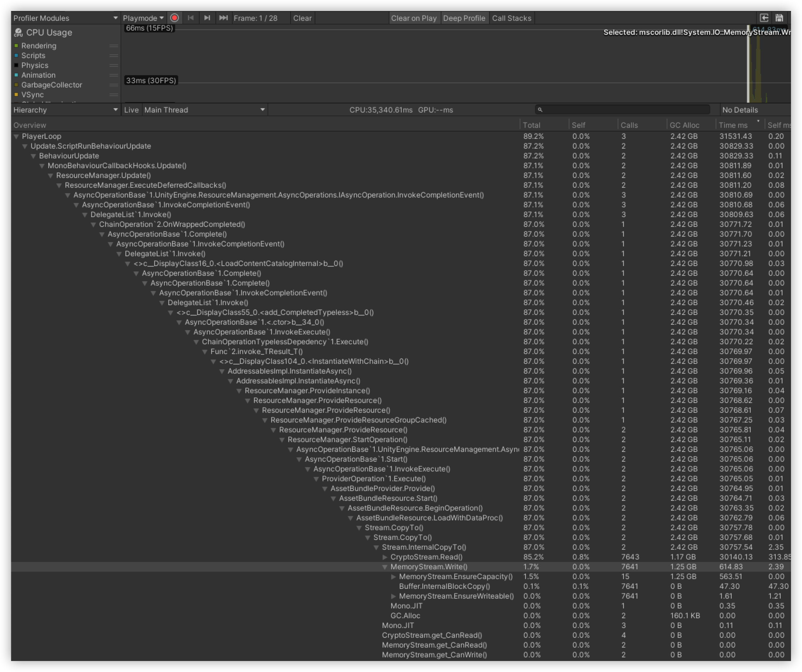This screenshot has width=802, height=672.
Task: Open the No Details dropdown
Action: [x=755, y=110]
